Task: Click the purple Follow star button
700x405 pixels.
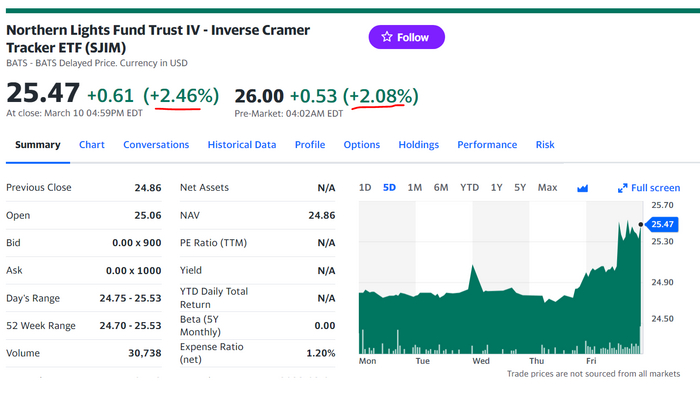Action: (x=406, y=37)
